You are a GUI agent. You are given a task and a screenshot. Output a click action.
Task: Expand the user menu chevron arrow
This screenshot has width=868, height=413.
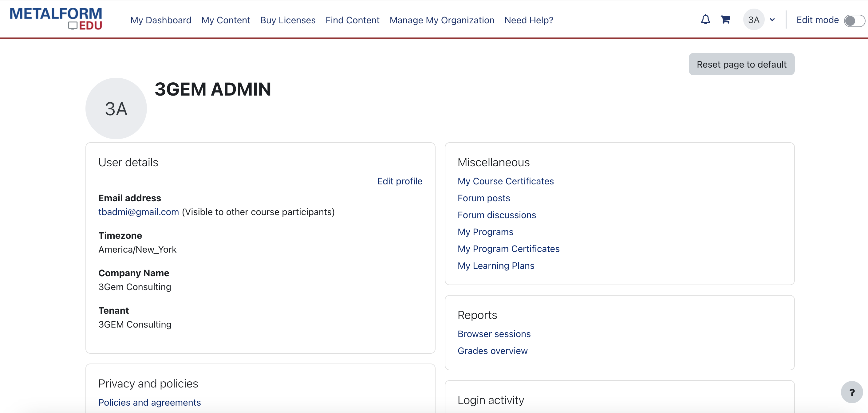point(772,20)
